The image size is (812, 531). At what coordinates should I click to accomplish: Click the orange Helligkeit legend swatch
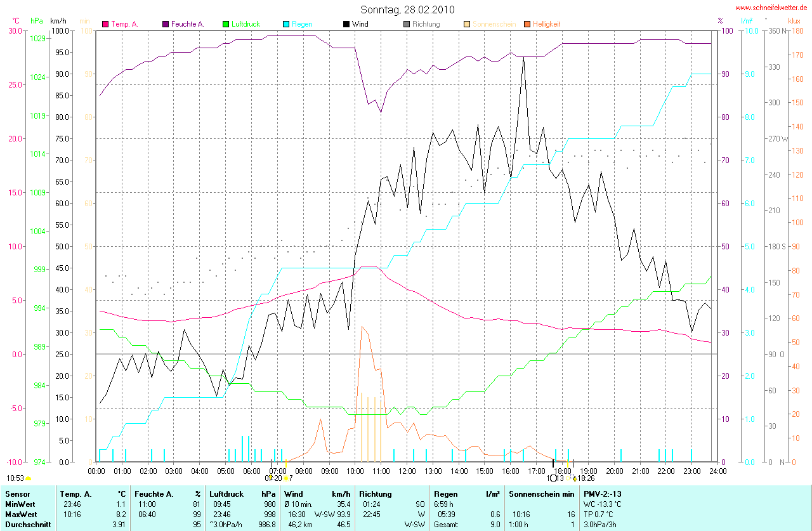click(x=527, y=24)
